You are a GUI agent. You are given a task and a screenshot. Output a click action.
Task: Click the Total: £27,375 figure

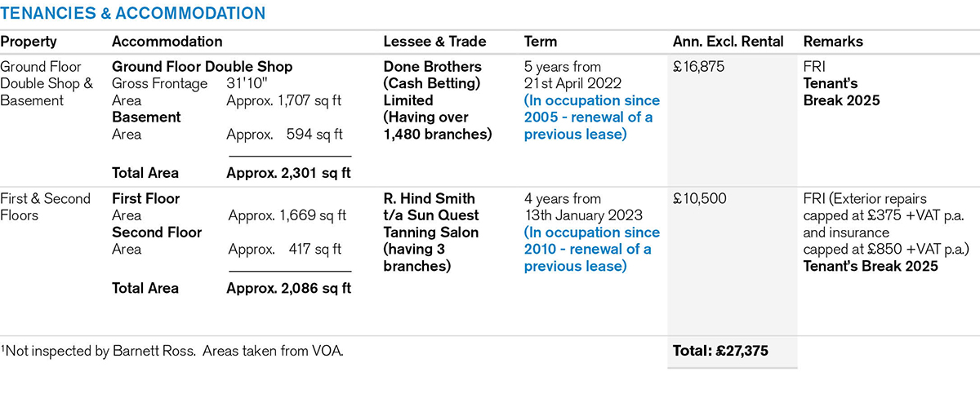[719, 352]
